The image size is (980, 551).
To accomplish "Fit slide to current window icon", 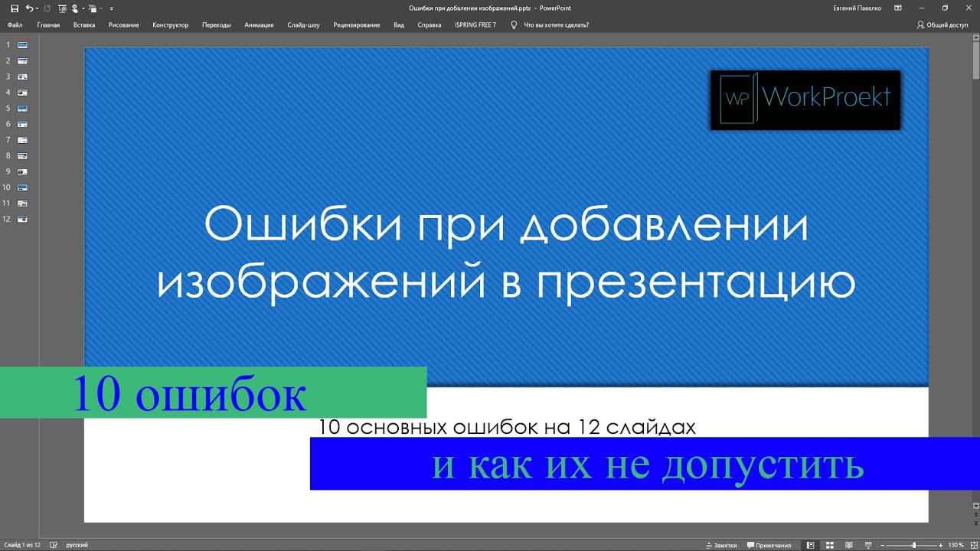I will click(x=974, y=545).
